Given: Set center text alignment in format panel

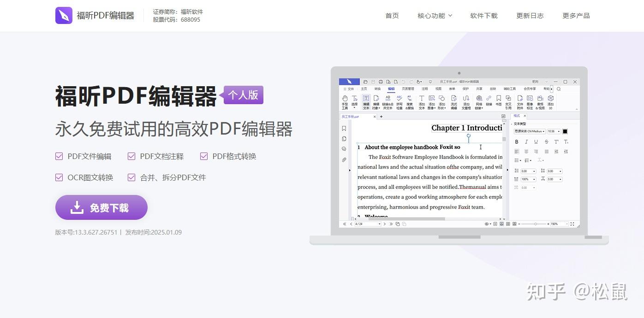Looking at the screenshot, I should coord(526,152).
